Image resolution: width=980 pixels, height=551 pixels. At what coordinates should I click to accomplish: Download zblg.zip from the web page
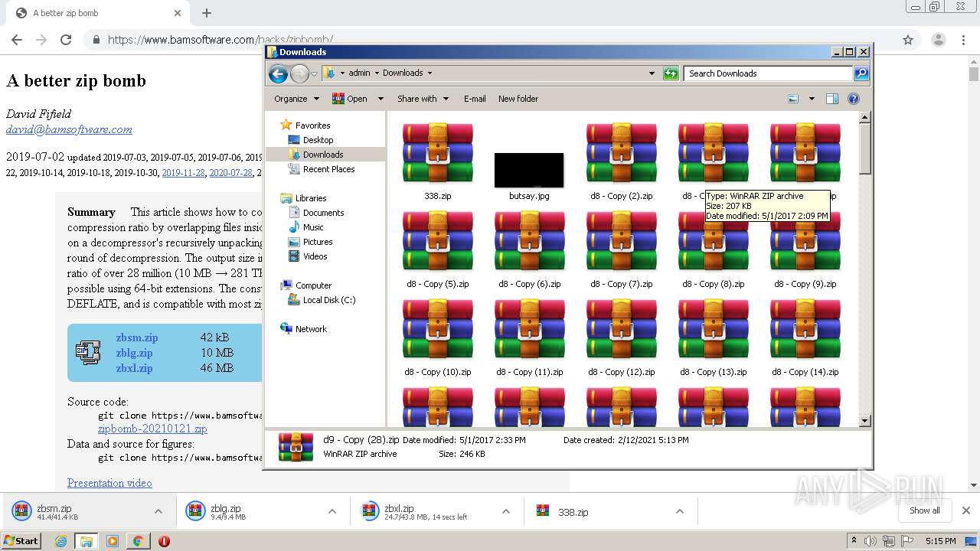click(x=134, y=353)
